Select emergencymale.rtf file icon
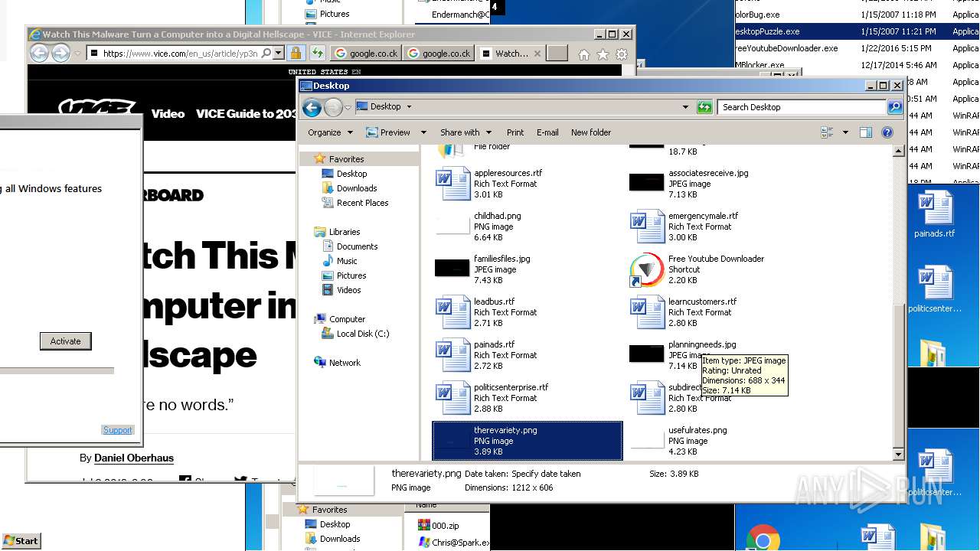 click(x=648, y=227)
